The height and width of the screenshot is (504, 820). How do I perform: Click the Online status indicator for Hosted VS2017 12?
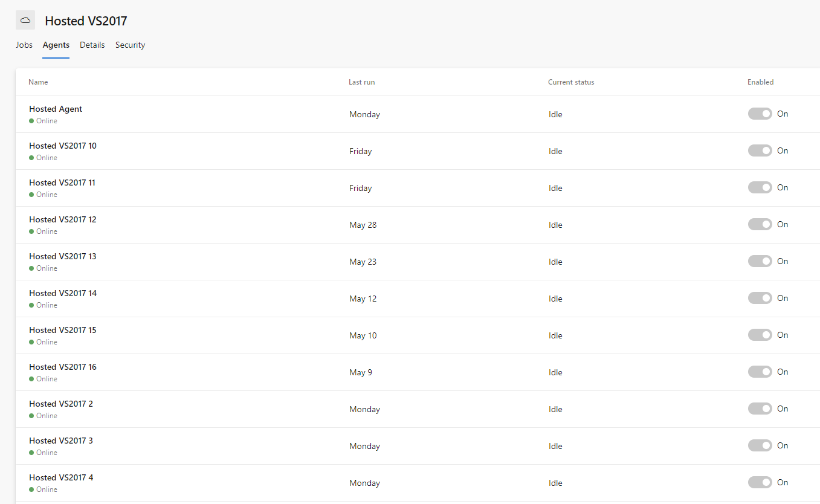pos(30,231)
